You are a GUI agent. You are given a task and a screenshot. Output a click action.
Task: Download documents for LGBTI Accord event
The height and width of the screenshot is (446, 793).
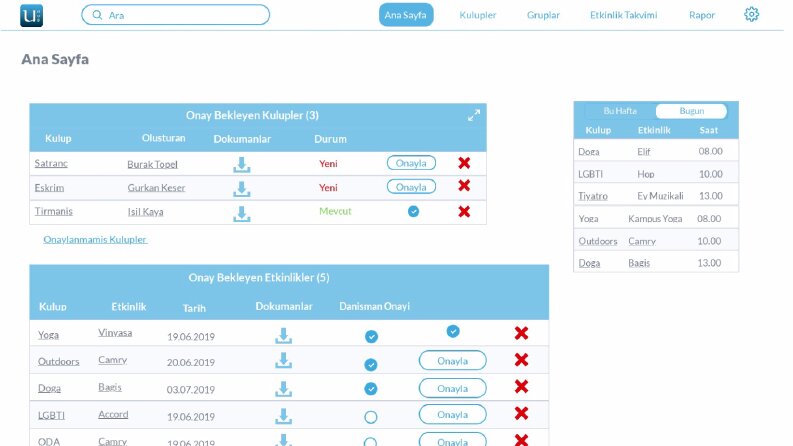284,416
